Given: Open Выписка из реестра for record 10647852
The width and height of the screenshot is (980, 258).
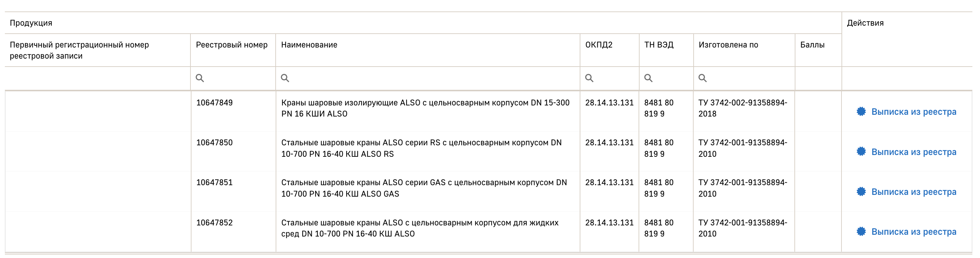Looking at the screenshot, I should coord(914,232).
